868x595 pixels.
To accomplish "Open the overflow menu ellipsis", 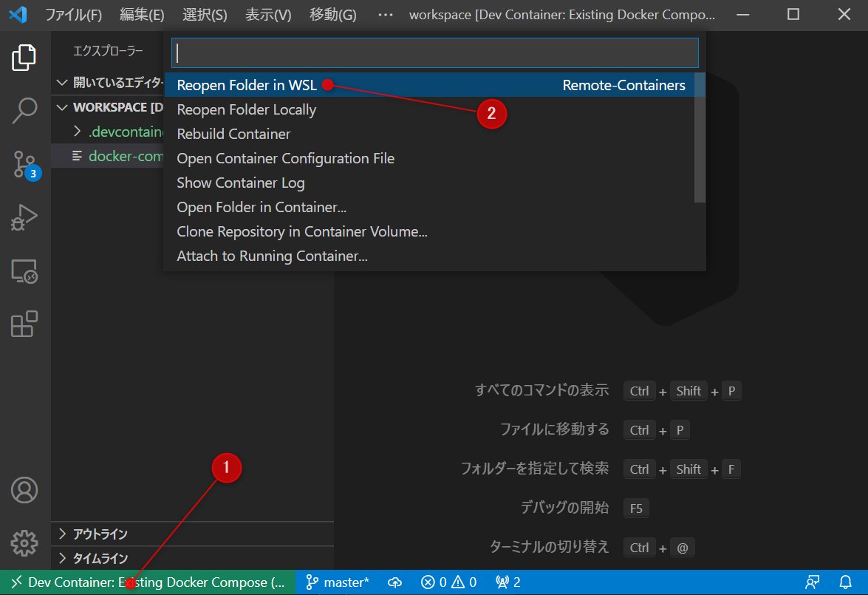I will click(x=386, y=14).
